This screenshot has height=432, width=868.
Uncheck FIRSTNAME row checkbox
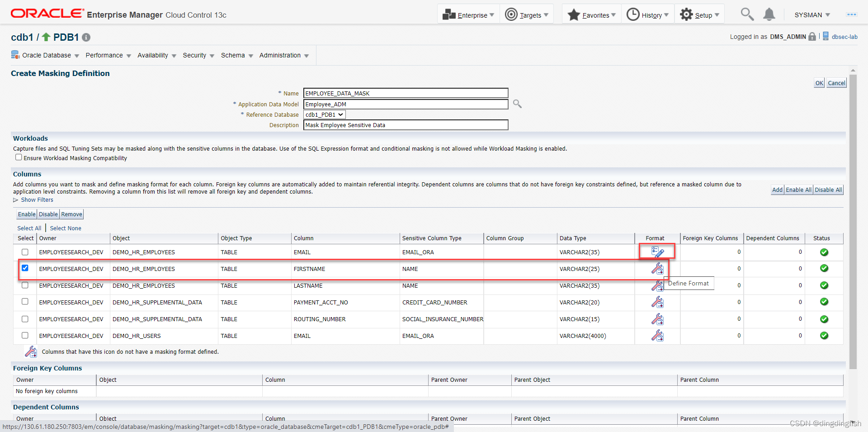point(25,268)
